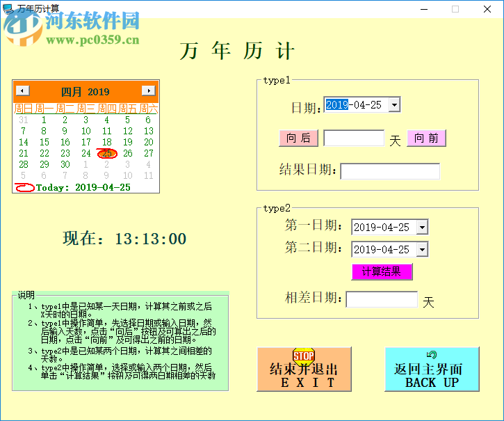Close the 万年历计算 window

[x=487, y=9]
